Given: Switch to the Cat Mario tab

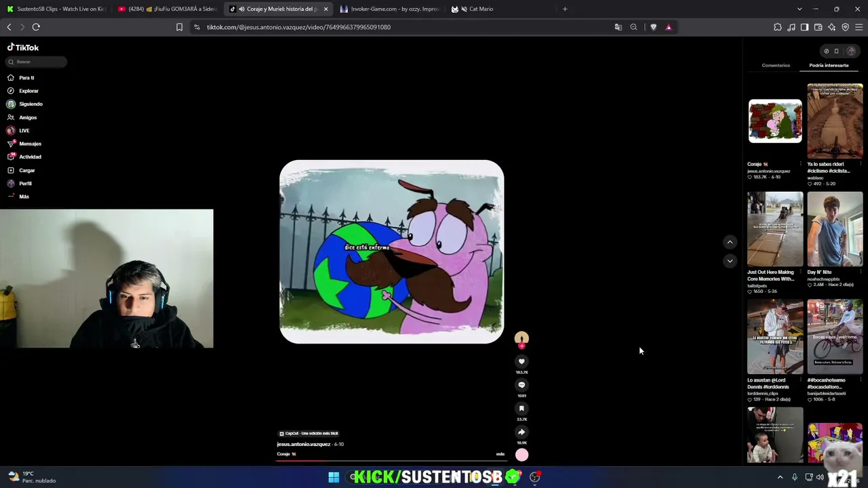Looking at the screenshot, I should 500,9.
